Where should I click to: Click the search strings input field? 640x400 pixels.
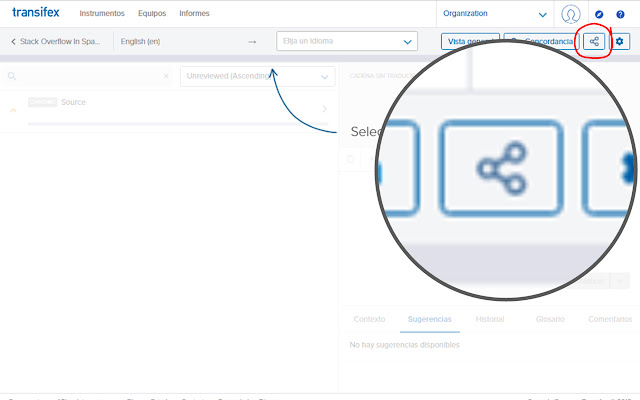click(88, 76)
